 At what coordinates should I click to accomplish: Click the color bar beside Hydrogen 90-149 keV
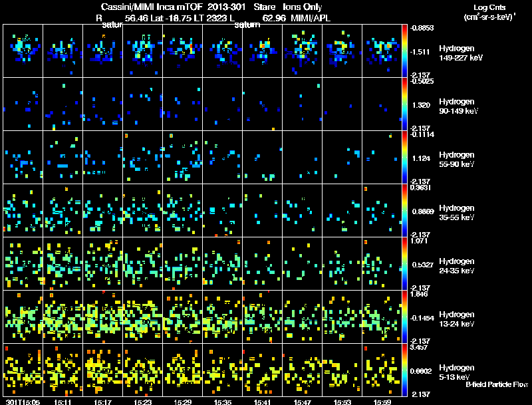click(404, 104)
